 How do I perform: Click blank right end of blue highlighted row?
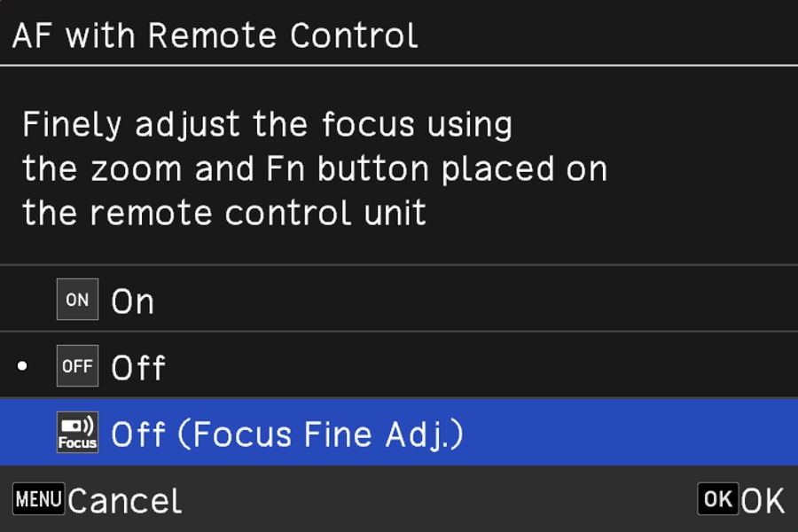665,433
